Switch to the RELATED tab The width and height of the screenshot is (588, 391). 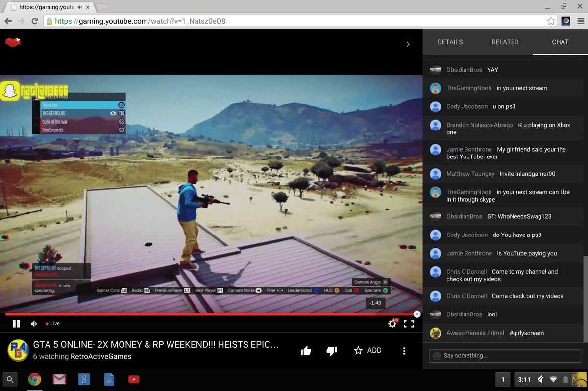point(505,42)
